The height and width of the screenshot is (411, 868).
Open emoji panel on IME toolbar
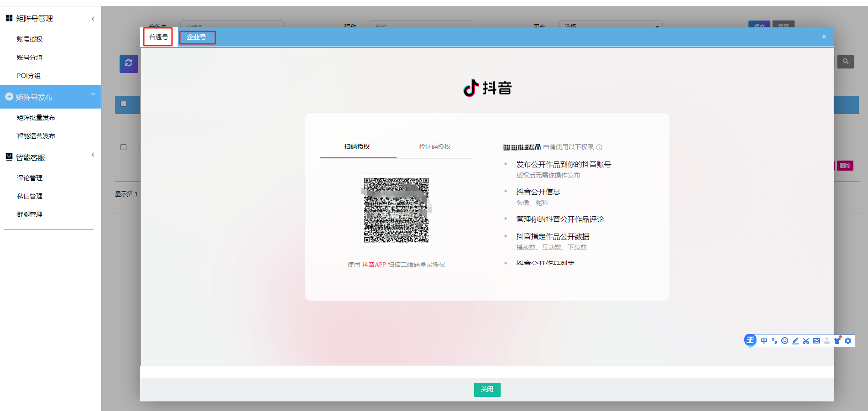[785, 341]
